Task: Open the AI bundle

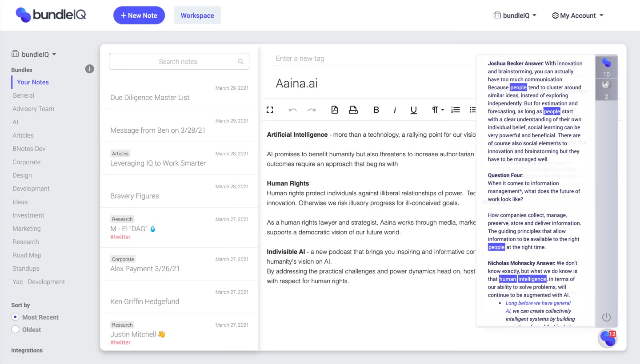Action: click(x=16, y=122)
